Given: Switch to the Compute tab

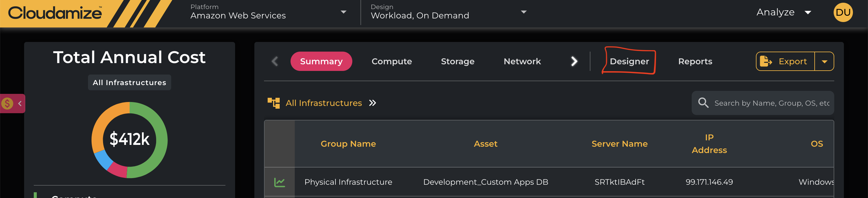Looking at the screenshot, I should tap(392, 61).
